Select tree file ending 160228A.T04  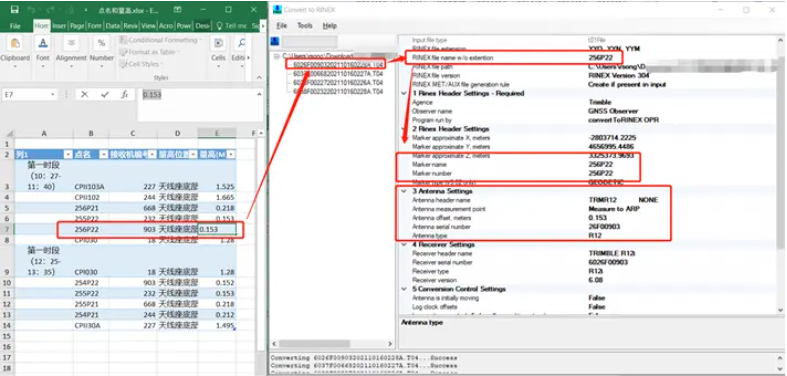click(338, 92)
